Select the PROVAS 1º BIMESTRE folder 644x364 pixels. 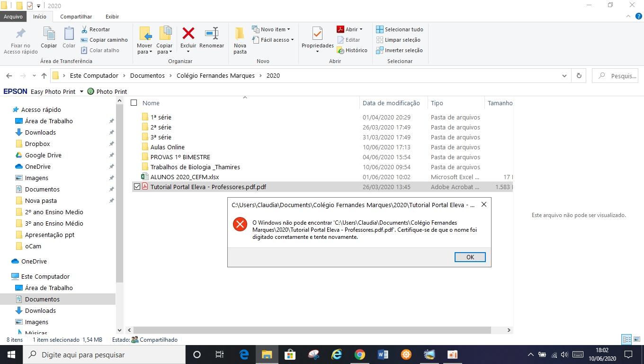tap(180, 157)
